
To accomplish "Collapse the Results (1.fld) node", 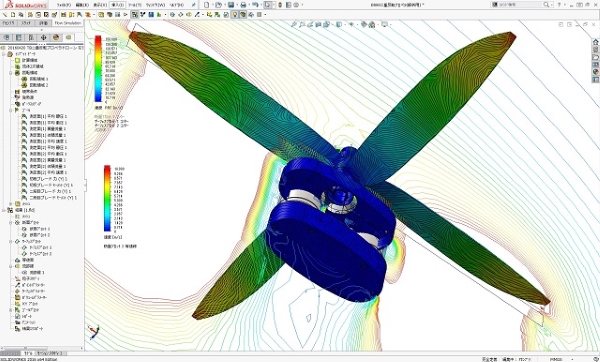I will point(4,210).
